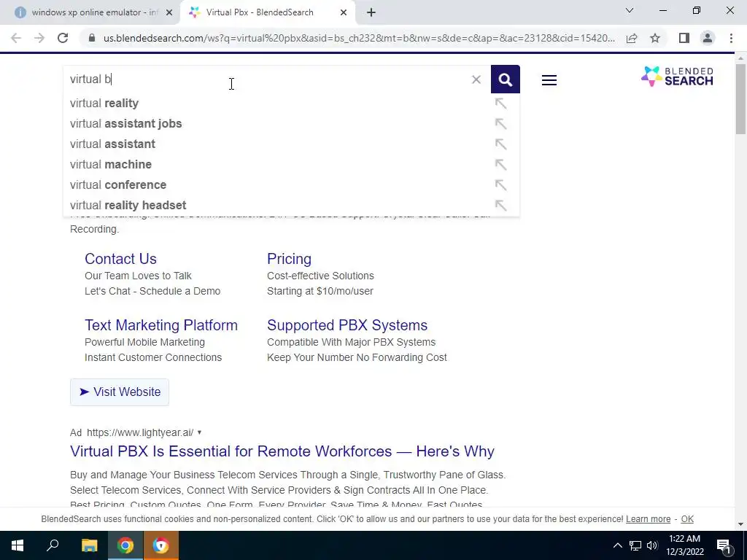Reload the page
The image size is (747, 560).
[63, 38]
